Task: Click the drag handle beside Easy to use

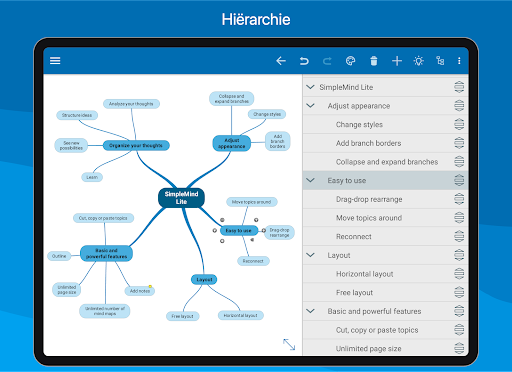Action: pyautogui.click(x=459, y=180)
